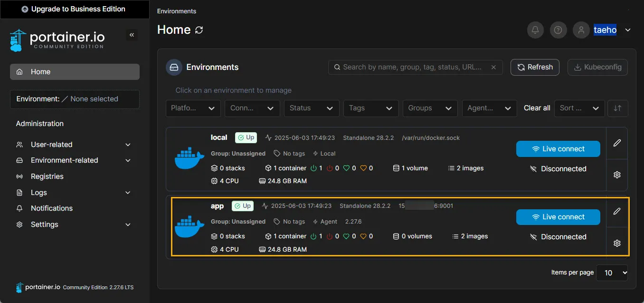The width and height of the screenshot is (644, 303).
Task: Collapse the sidebar with double-chevron icon
Action: (132, 35)
